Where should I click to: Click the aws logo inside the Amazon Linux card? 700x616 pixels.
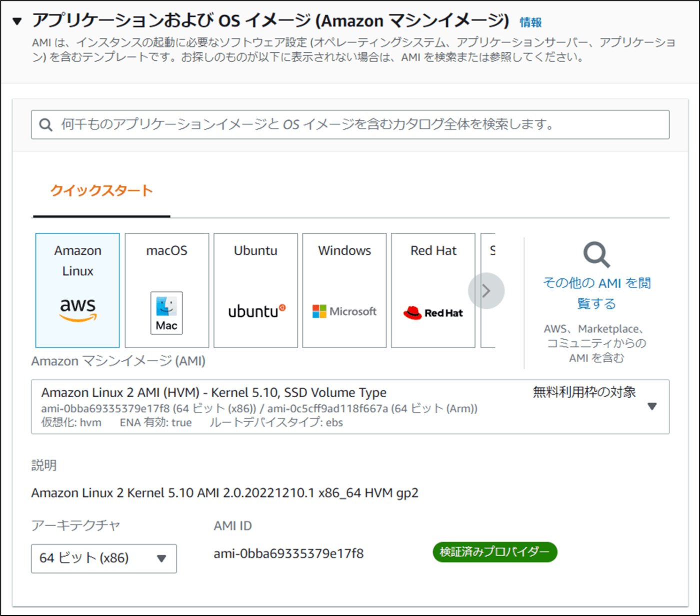pyautogui.click(x=76, y=309)
